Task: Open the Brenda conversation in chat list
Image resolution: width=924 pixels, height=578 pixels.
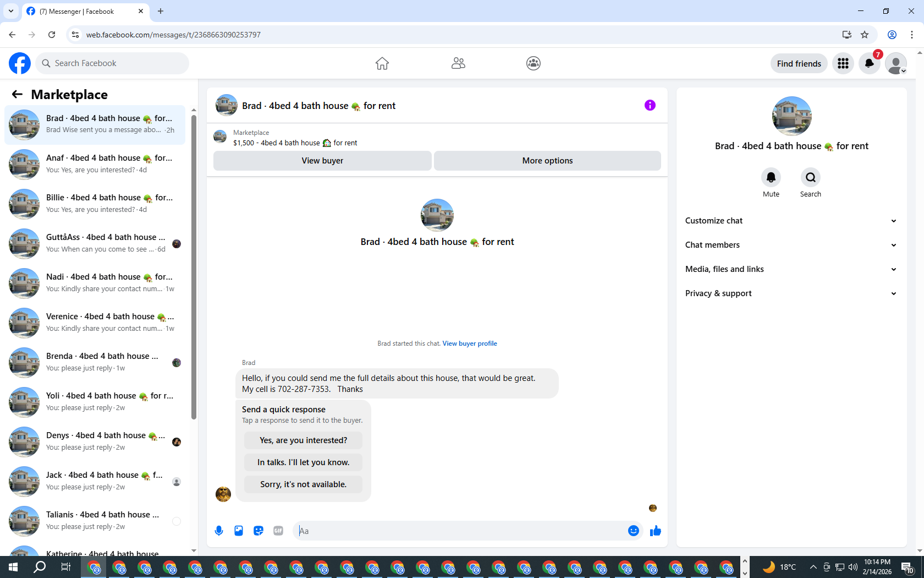Action: 95,363
